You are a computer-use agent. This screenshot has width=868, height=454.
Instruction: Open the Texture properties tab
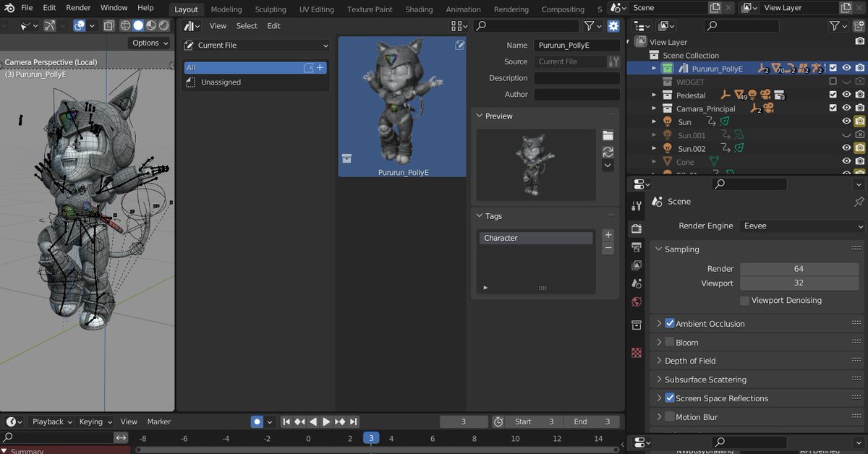click(x=637, y=353)
